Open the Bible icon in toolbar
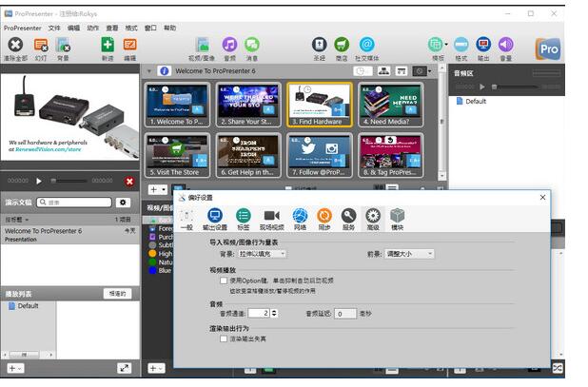 (319, 45)
